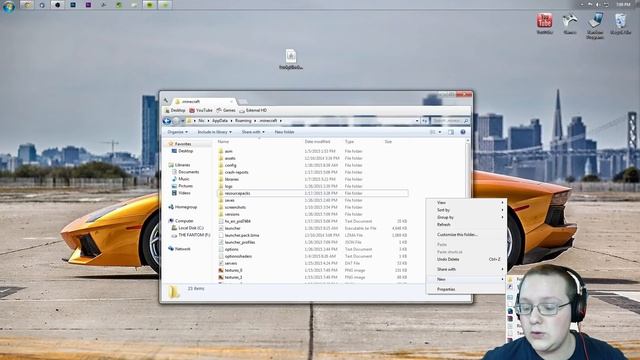Click the Explorer forward arrow button

pos(176,121)
